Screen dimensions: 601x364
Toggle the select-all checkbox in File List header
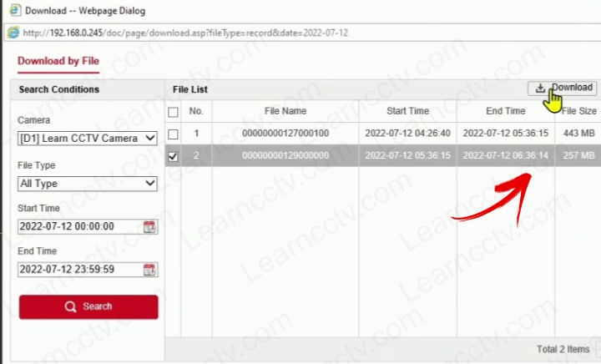[x=174, y=111]
